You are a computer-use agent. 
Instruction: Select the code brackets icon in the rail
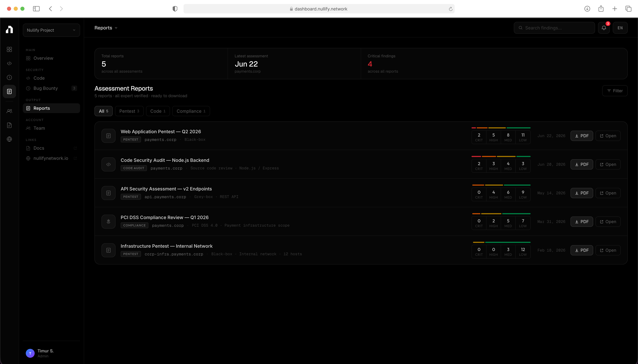[9, 63]
